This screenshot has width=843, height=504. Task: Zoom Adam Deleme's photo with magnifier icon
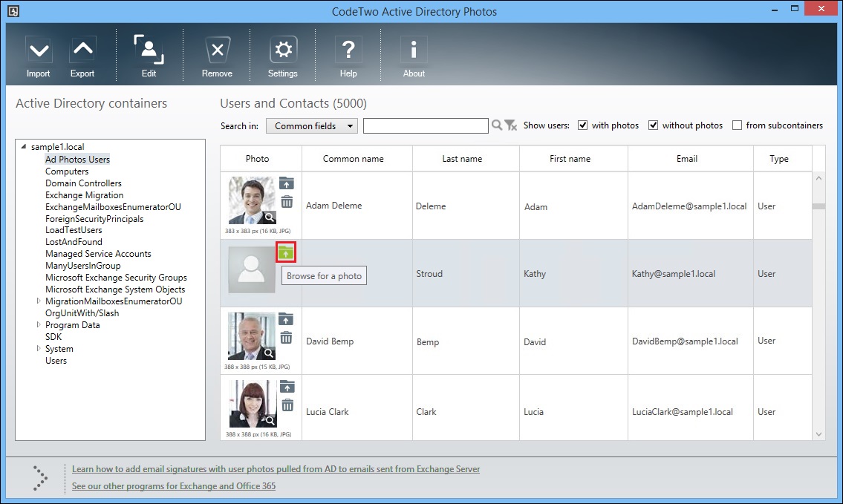270,217
